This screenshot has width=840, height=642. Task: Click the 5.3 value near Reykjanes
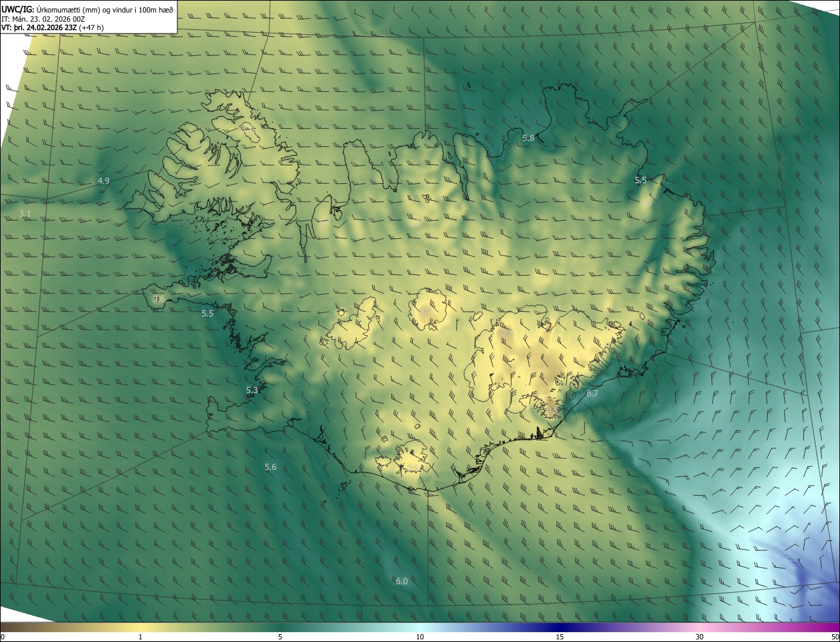coord(252,391)
